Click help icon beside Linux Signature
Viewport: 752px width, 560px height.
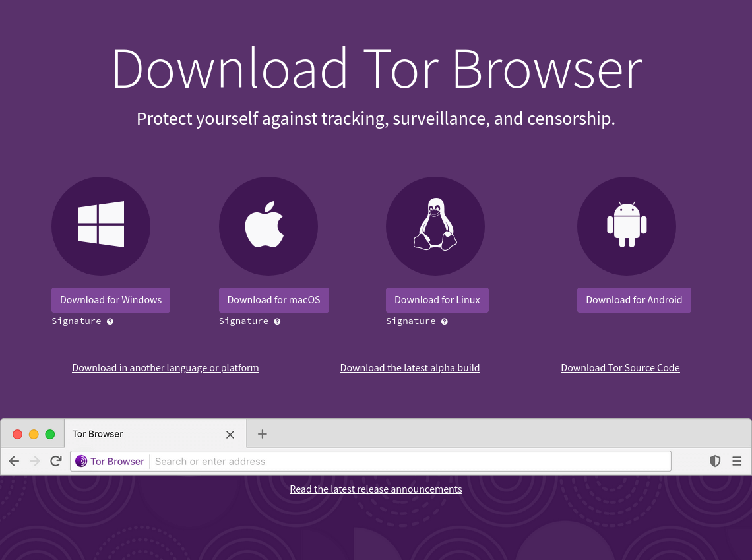point(445,321)
